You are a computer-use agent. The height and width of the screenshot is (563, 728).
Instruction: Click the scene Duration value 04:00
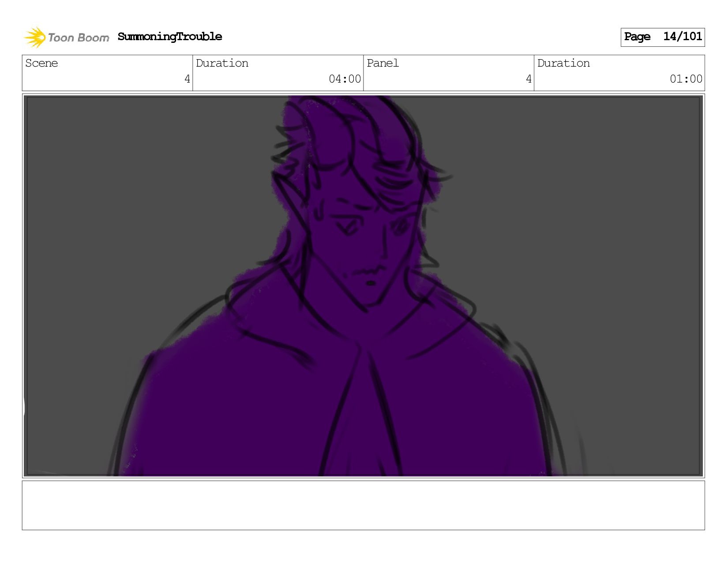[345, 79]
